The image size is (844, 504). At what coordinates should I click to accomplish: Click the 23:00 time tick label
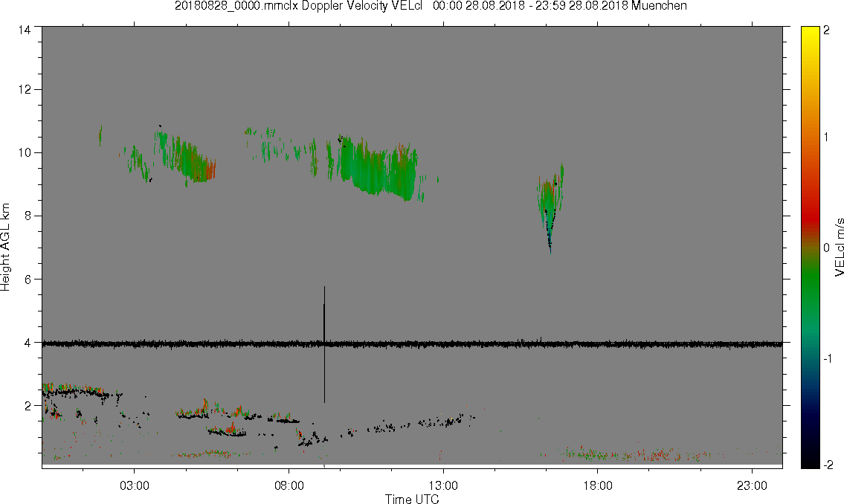click(x=752, y=485)
